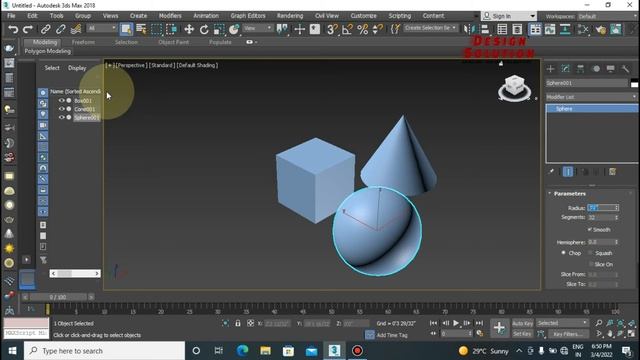Screen dimensions: 640x360
Task: Open the Create Selection Set dropdown
Action: [430, 28]
